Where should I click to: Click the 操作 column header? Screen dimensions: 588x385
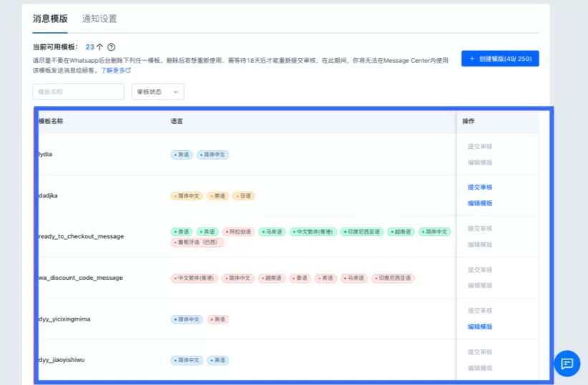pyautogui.click(x=469, y=122)
